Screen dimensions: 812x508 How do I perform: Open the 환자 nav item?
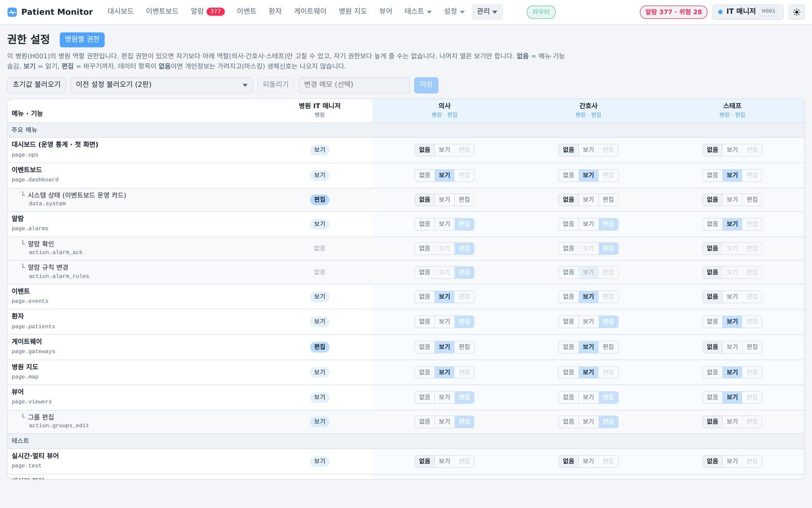[x=275, y=11]
